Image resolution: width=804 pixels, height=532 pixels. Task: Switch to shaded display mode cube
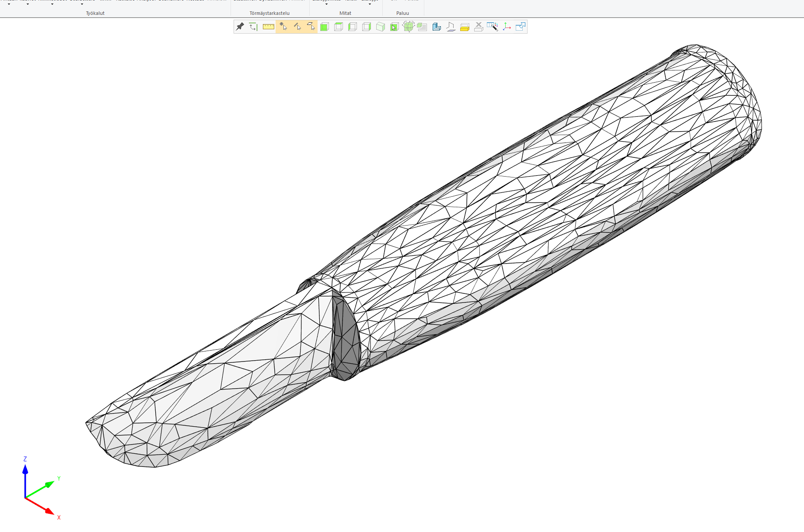[325, 26]
